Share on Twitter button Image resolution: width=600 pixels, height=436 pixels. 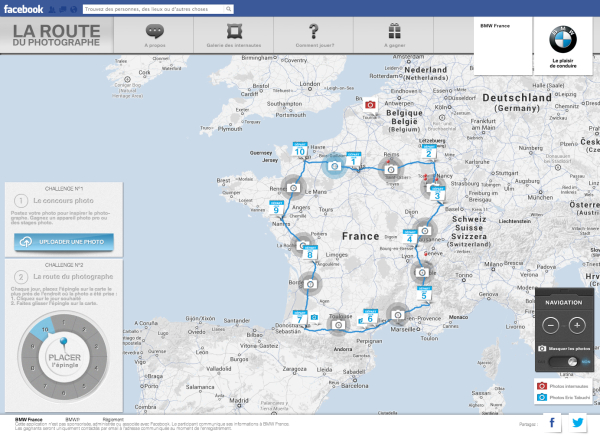point(577,423)
